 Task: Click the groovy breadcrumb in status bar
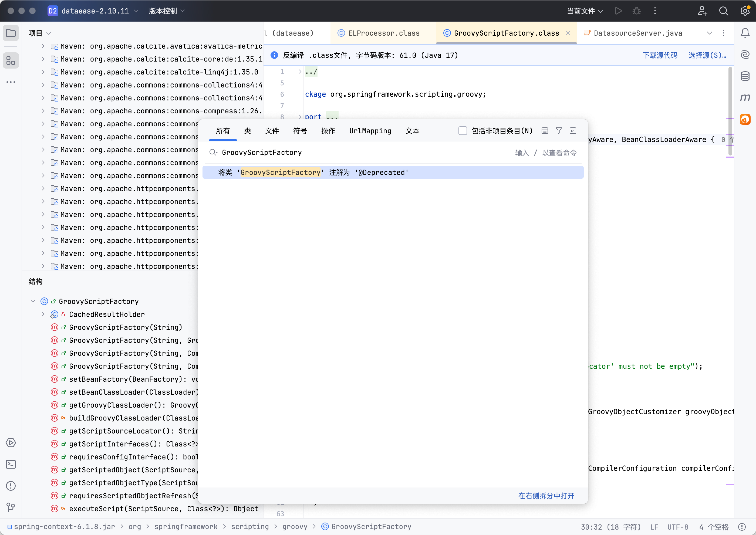pyautogui.click(x=295, y=527)
